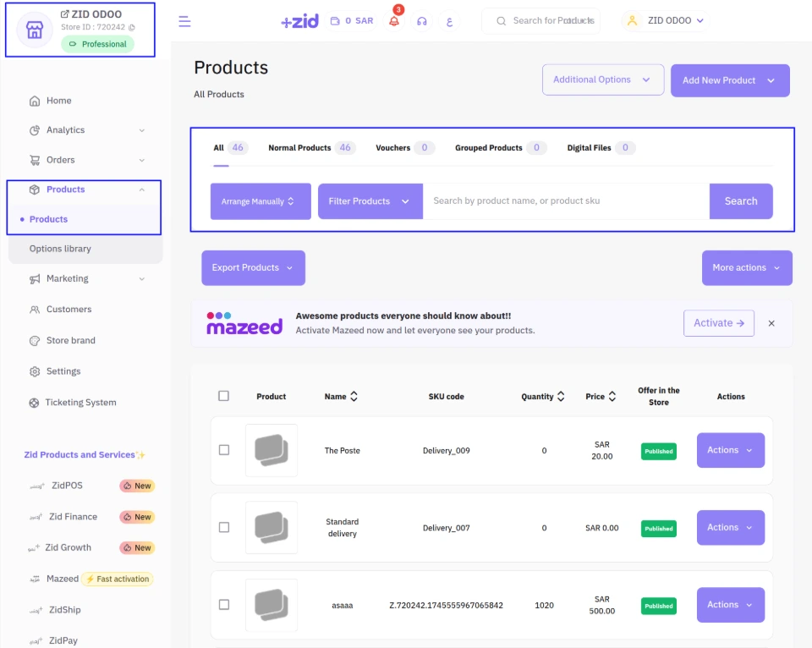Click Activate on the Mazeed banner
The height and width of the screenshot is (648, 812).
[x=718, y=323]
